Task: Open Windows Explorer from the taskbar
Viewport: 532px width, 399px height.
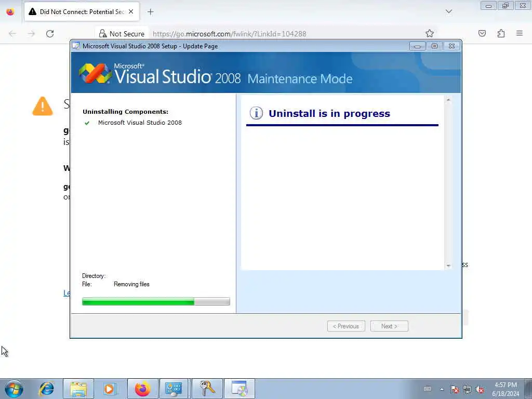Action: (78, 389)
